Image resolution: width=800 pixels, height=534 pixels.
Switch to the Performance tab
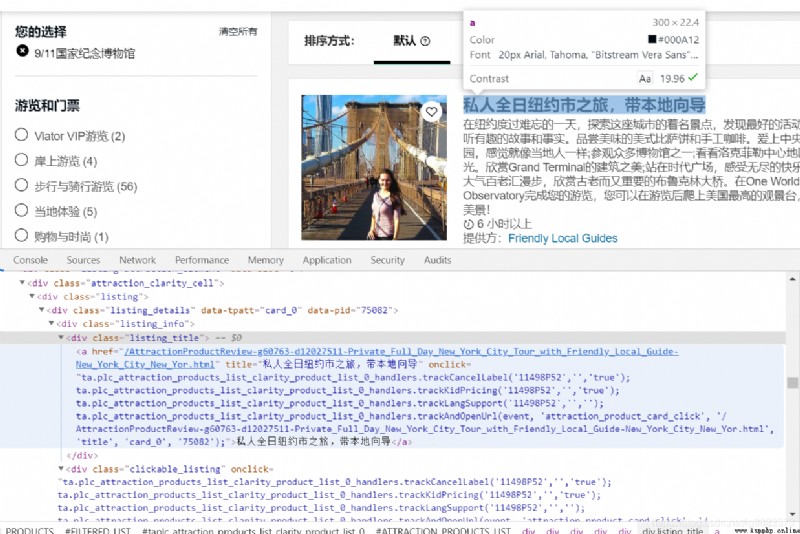202,260
